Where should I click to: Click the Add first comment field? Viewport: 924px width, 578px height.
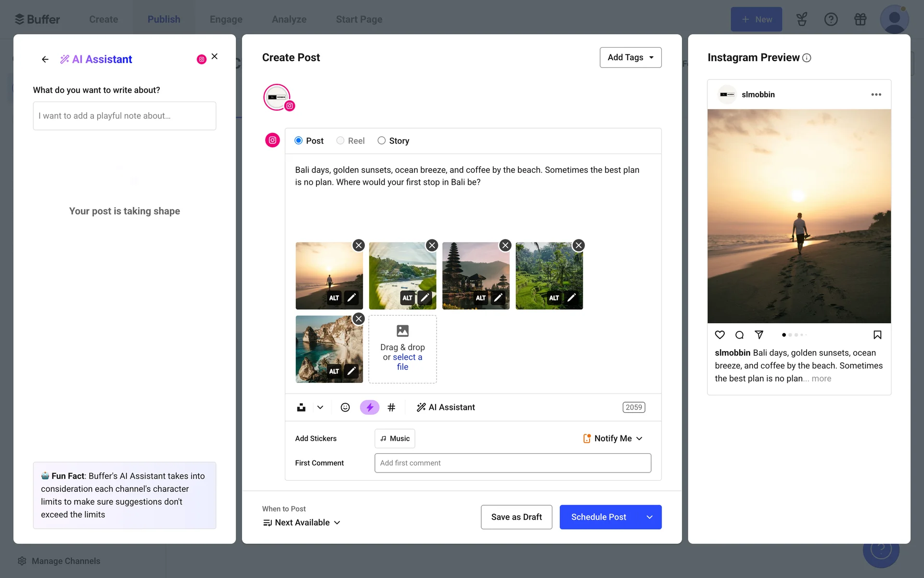tap(513, 463)
